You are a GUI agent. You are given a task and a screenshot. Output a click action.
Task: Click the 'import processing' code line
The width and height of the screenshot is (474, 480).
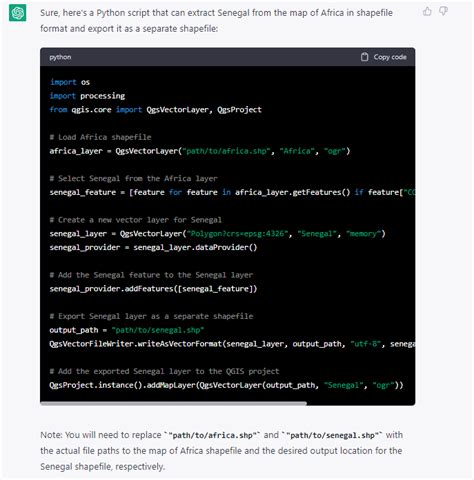pyautogui.click(x=87, y=96)
